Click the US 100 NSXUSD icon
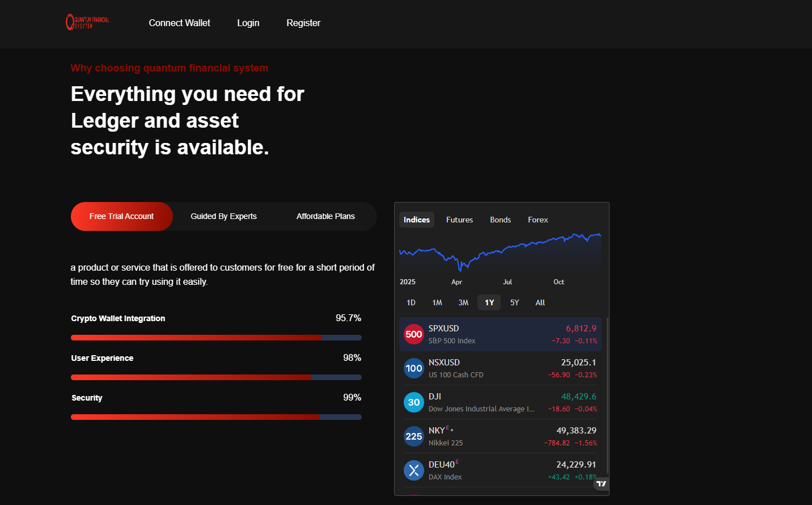812x505 pixels. click(x=414, y=368)
